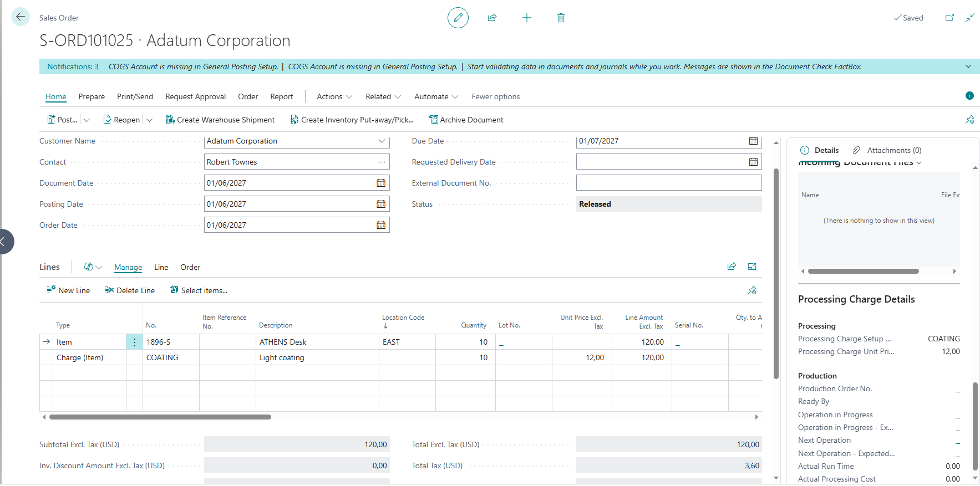
Task: Click the horizontal scrollbar of Lines grid
Action: point(160,417)
